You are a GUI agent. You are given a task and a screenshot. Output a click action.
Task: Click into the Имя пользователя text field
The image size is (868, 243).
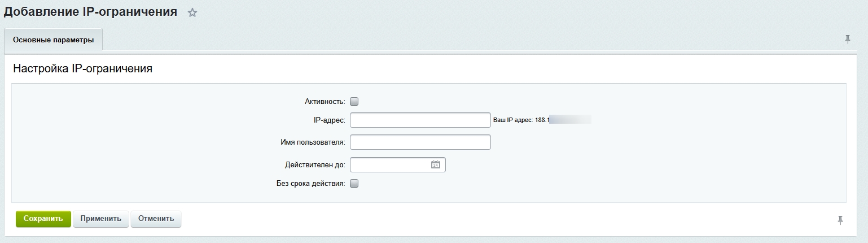tap(420, 142)
